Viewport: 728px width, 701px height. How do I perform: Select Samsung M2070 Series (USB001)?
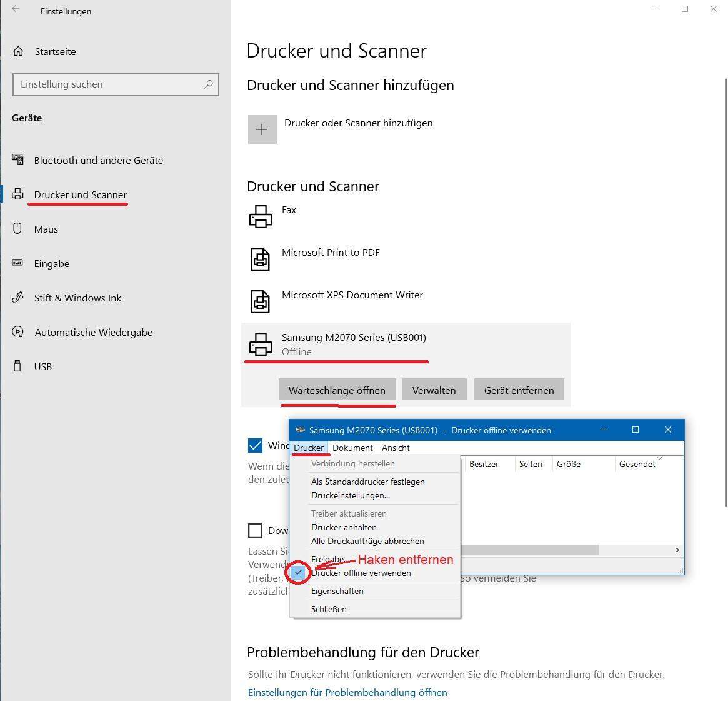(354, 337)
